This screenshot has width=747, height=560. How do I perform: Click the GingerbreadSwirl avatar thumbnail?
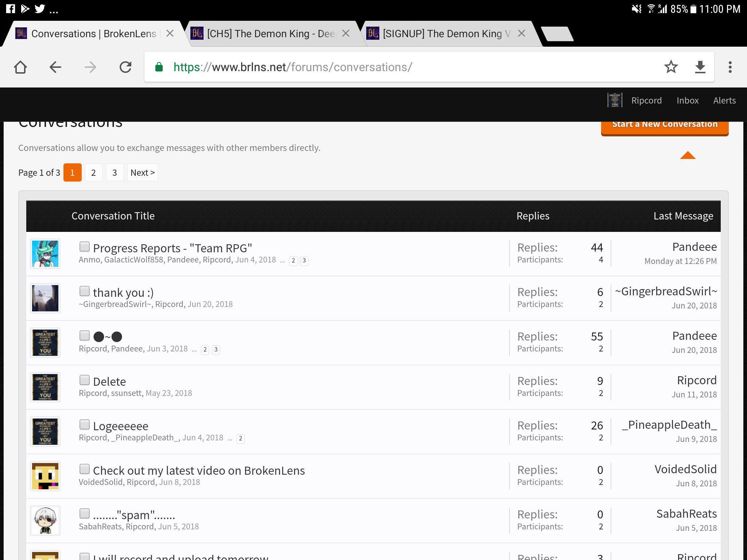pyautogui.click(x=45, y=298)
